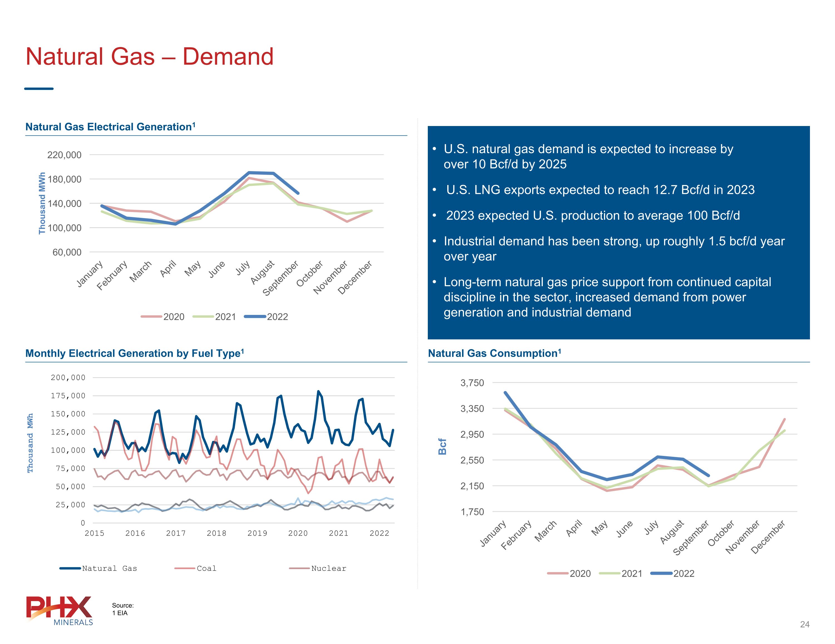Viewport: 835px width, 644px height.
Task: Click the '2020' year label on fuel chart axis
Action: (298, 533)
